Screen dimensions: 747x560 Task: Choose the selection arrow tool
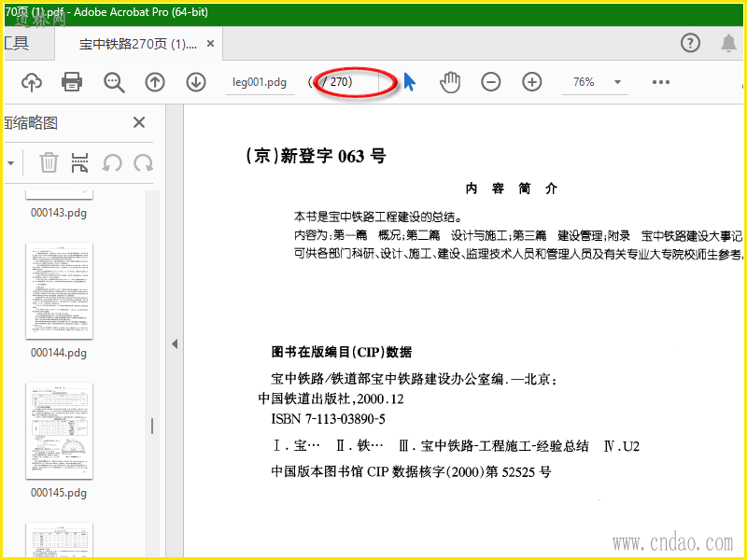pos(409,82)
